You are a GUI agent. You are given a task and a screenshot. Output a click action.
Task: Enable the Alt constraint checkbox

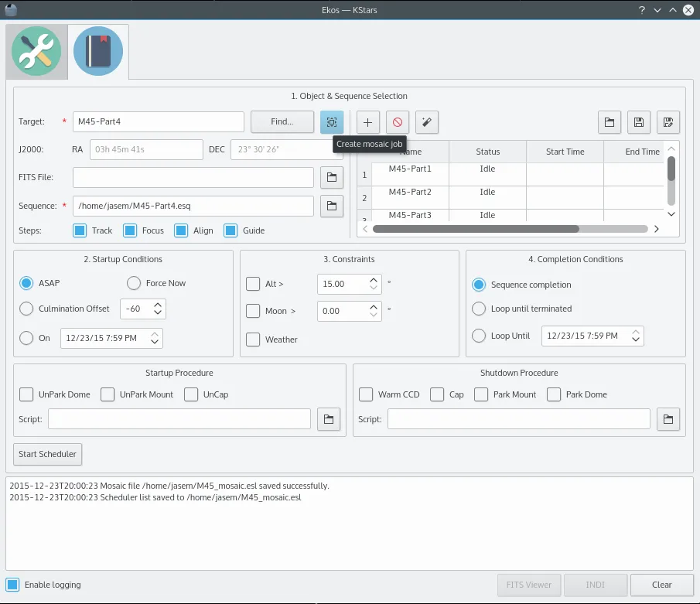[x=253, y=284]
